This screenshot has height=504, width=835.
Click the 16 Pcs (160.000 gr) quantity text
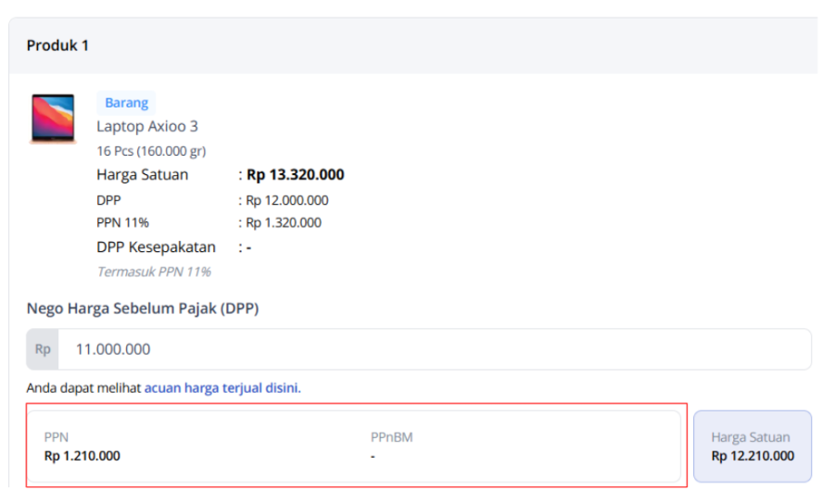click(x=151, y=151)
